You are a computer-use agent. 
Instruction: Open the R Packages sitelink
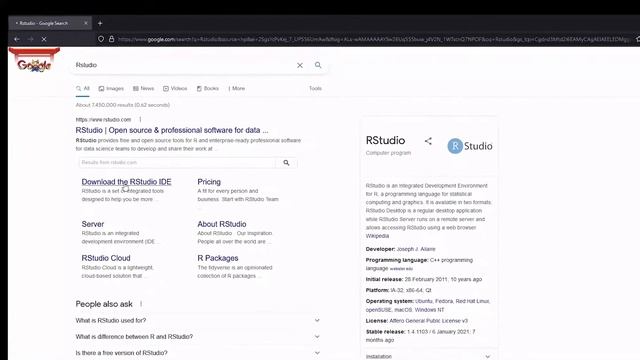pyautogui.click(x=218, y=258)
